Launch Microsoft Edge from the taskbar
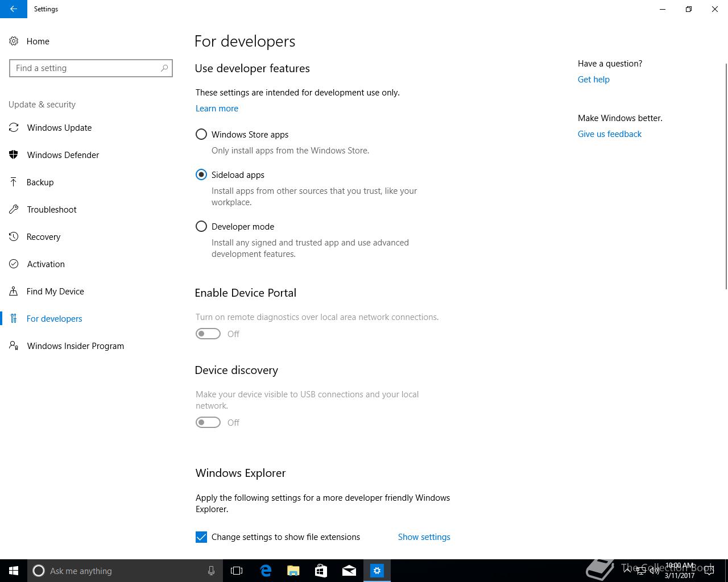Image resolution: width=728 pixels, height=582 pixels. (x=266, y=571)
